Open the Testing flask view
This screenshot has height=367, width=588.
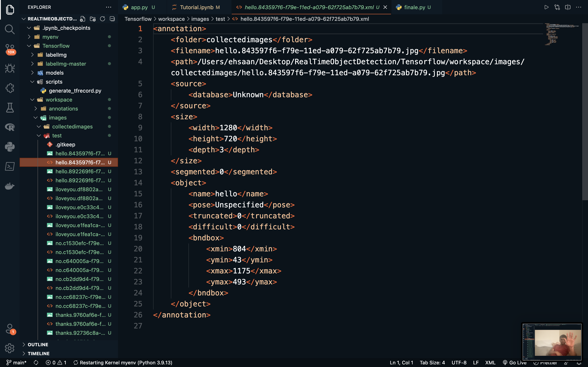tap(10, 107)
